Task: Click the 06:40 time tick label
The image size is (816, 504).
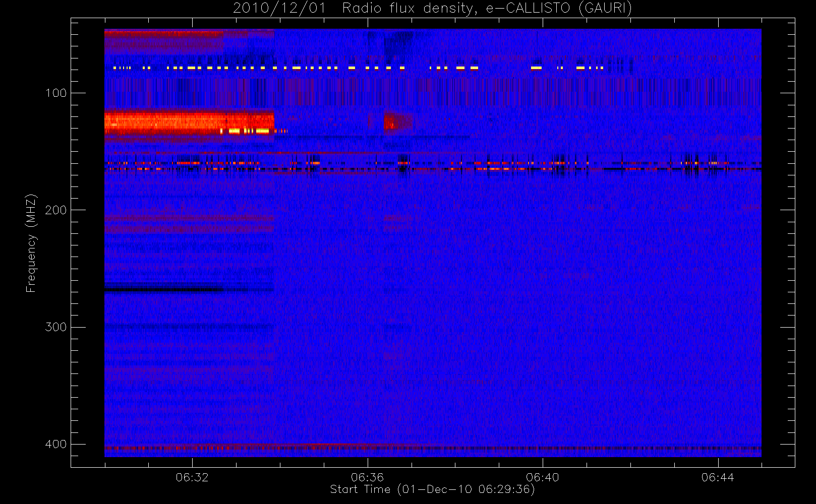Action: click(543, 477)
